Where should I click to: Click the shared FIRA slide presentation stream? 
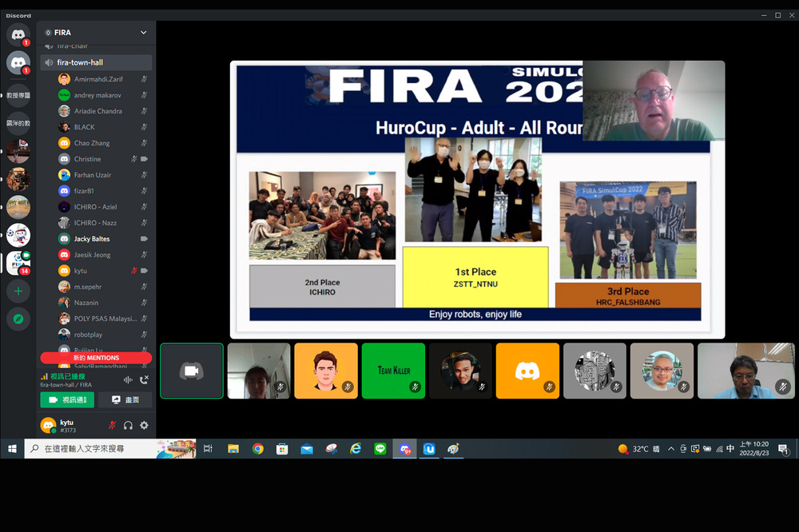(x=478, y=200)
